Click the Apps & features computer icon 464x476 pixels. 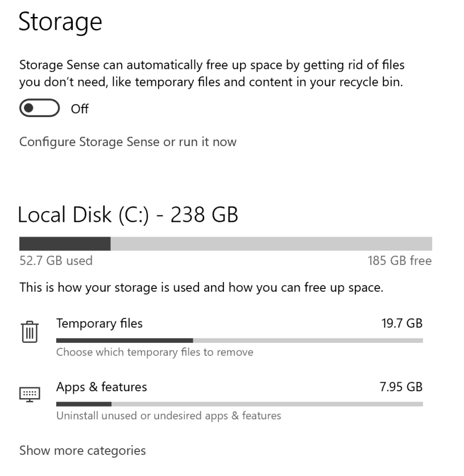(x=30, y=395)
